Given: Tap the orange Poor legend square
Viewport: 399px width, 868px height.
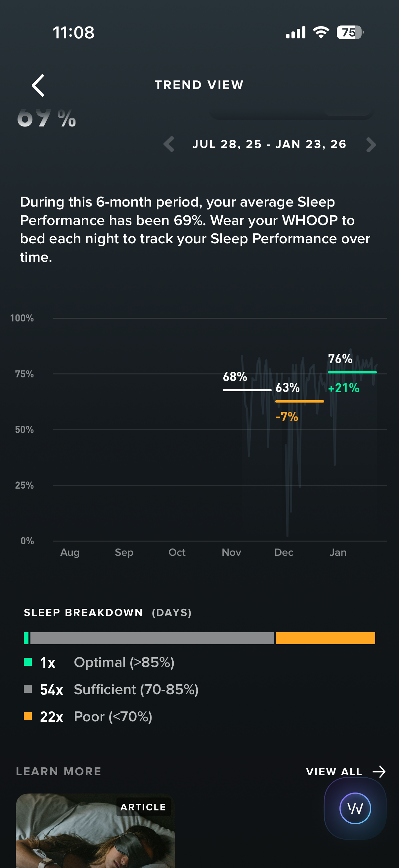Looking at the screenshot, I should (x=28, y=716).
